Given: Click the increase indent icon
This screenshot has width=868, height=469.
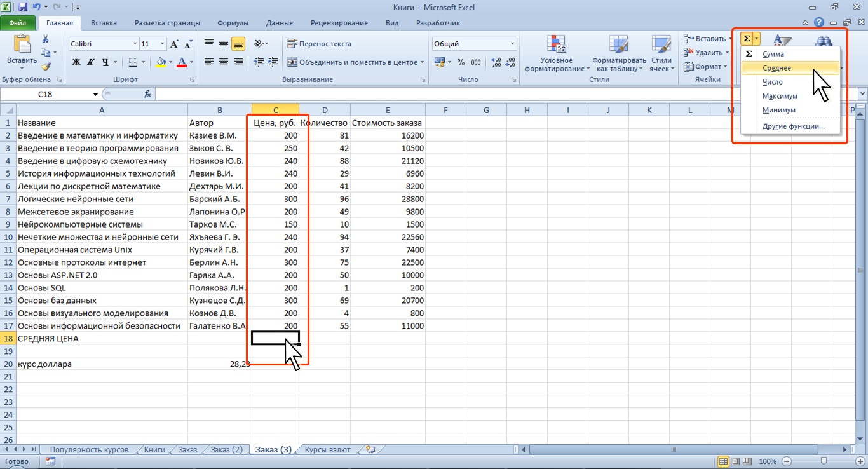Looking at the screenshot, I should pyautogui.click(x=273, y=62).
